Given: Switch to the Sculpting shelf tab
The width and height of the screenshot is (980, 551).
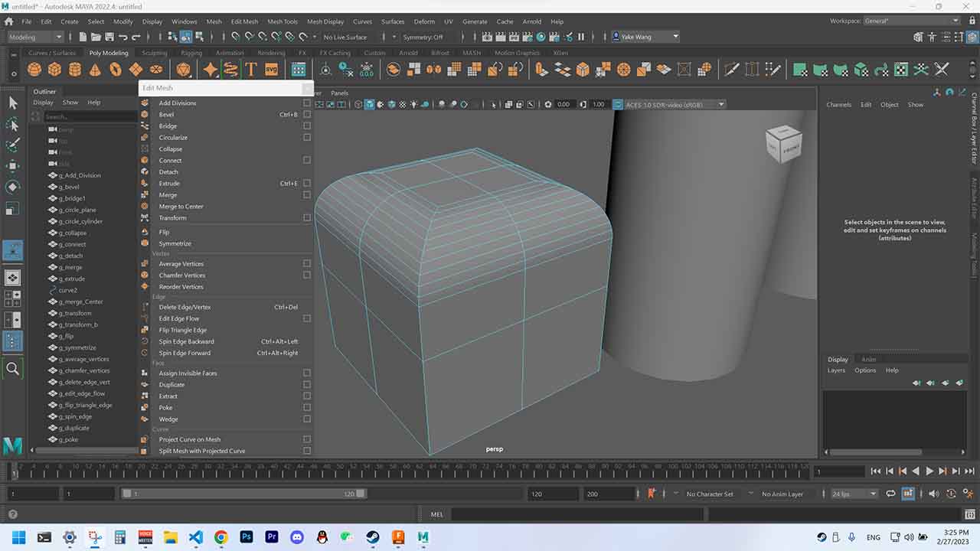Looking at the screenshot, I should [154, 53].
